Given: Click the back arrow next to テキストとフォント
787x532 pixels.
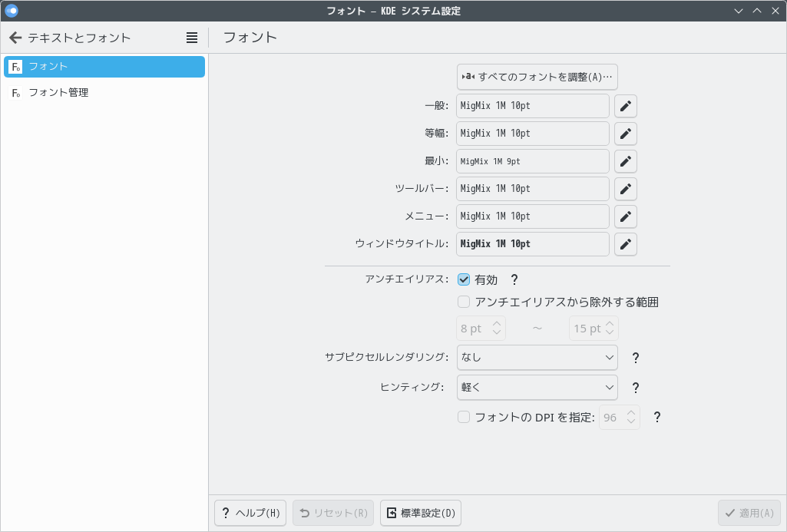Looking at the screenshot, I should (15, 38).
